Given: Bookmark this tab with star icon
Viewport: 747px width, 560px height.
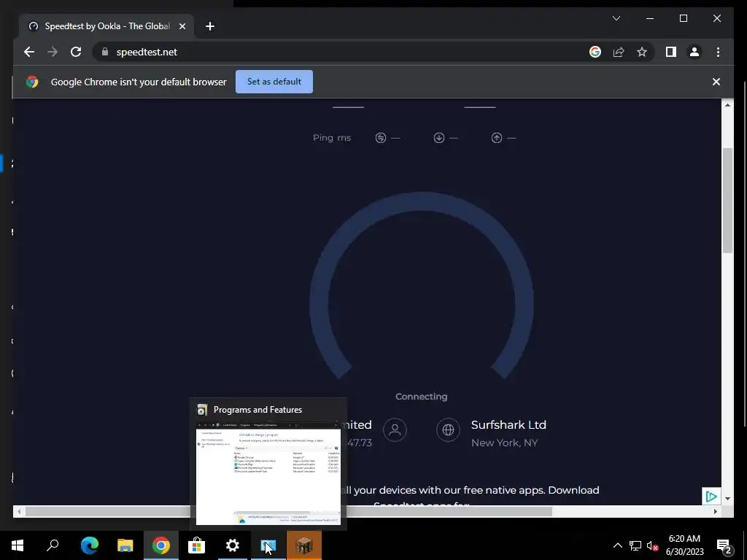Looking at the screenshot, I should point(642,52).
